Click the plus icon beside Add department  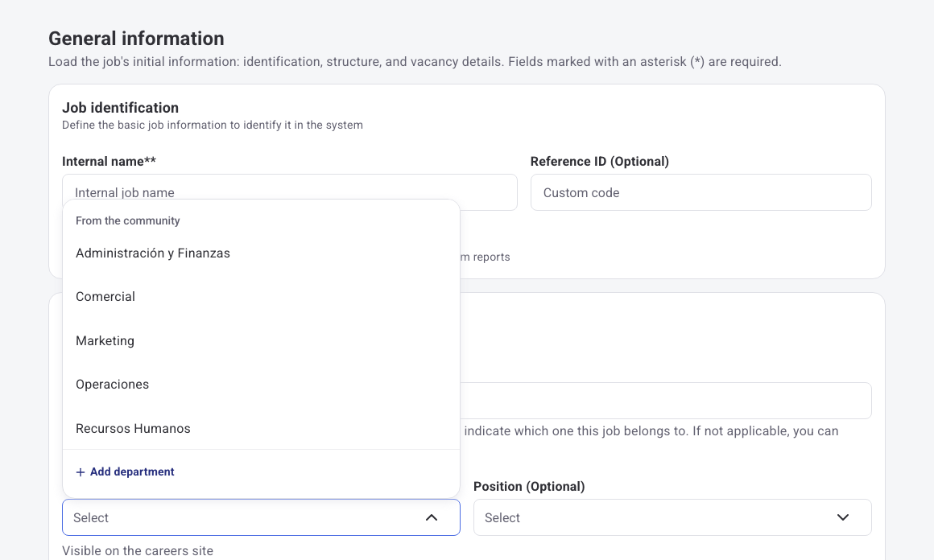click(x=81, y=472)
